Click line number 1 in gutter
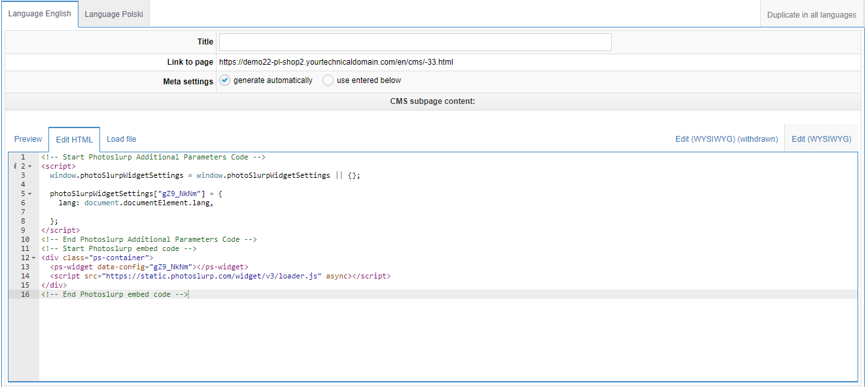Viewport: 868px width, 387px height. (23, 157)
